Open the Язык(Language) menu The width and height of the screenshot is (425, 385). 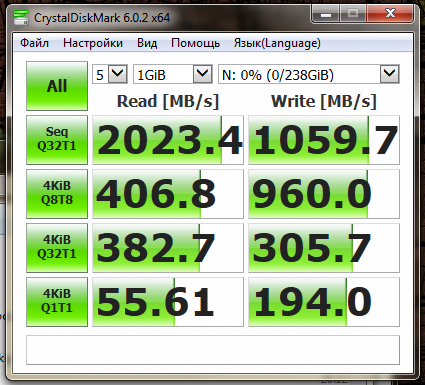(277, 43)
